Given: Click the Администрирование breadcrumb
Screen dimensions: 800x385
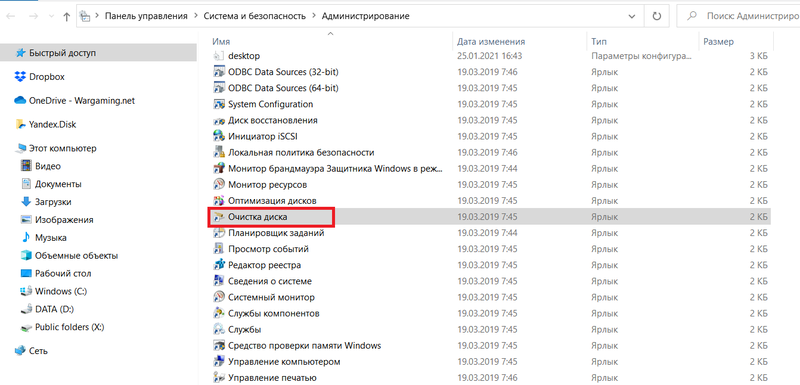Looking at the screenshot, I should click(x=365, y=16).
